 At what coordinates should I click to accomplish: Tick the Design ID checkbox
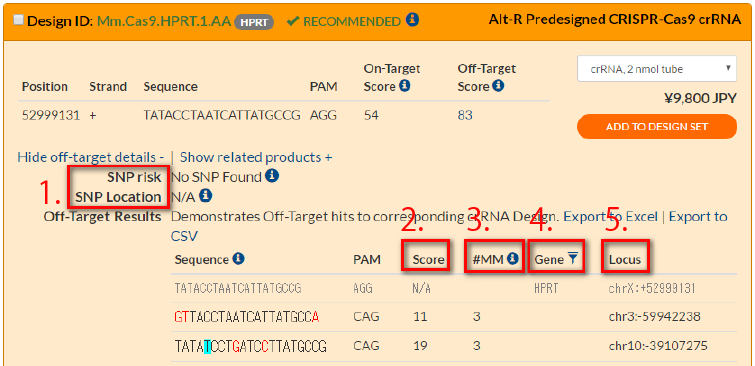pyautogui.click(x=19, y=21)
